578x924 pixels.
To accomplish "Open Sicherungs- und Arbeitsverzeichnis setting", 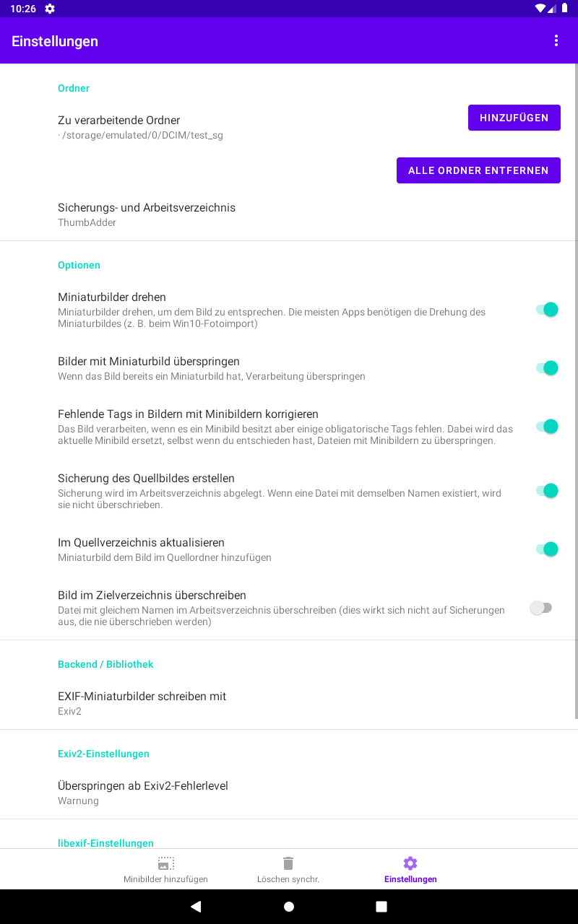I will pyautogui.click(x=147, y=214).
